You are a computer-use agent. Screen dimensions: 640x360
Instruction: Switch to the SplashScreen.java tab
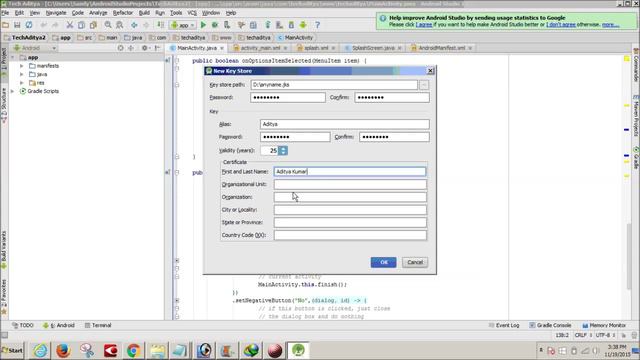click(373, 48)
